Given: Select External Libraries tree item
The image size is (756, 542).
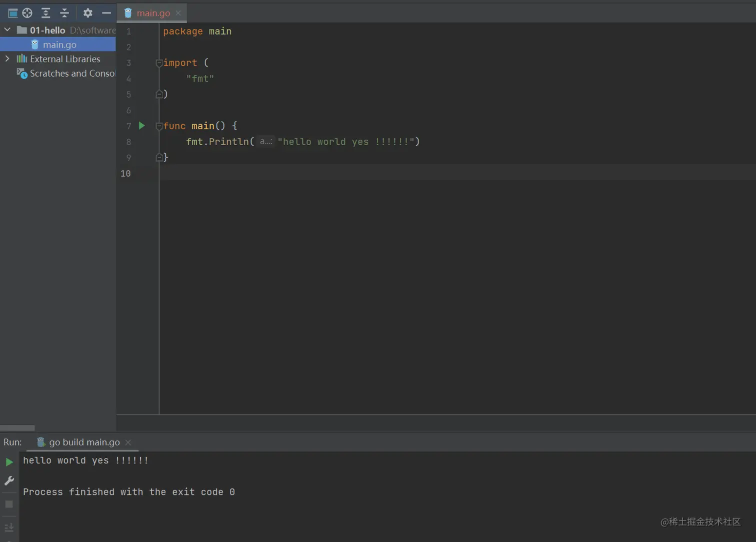Looking at the screenshot, I should click(65, 59).
